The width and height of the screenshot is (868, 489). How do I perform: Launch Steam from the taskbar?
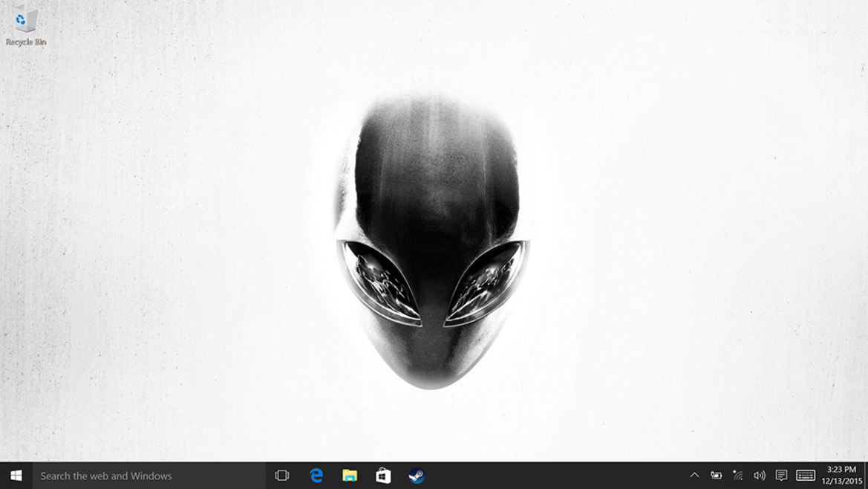coord(417,476)
